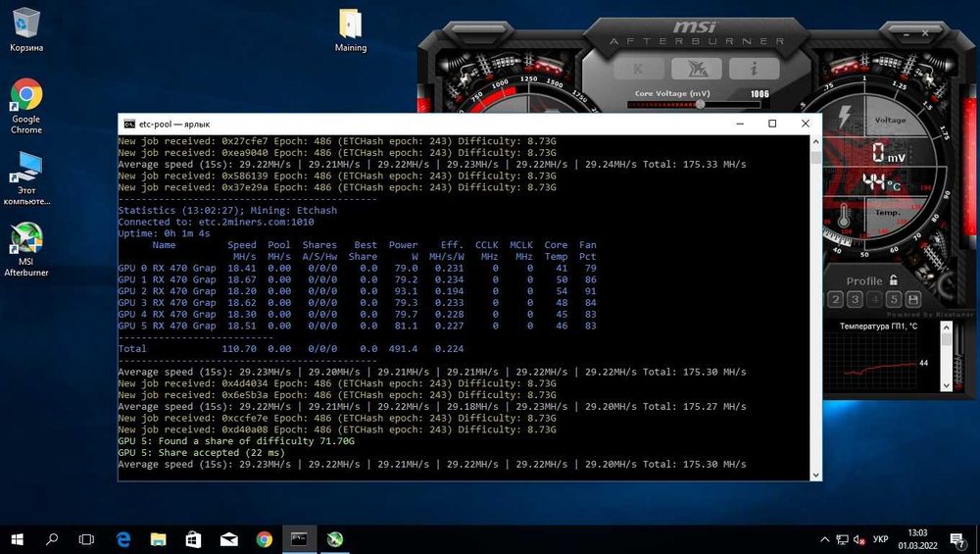Open Microsoft Store from taskbar
This screenshot has width=980, height=554.
(x=193, y=539)
